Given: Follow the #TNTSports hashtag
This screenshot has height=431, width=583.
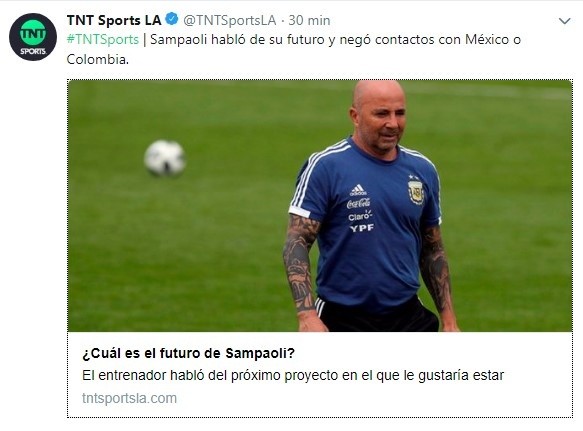Looking at the screenshot, I should [103, 39].
